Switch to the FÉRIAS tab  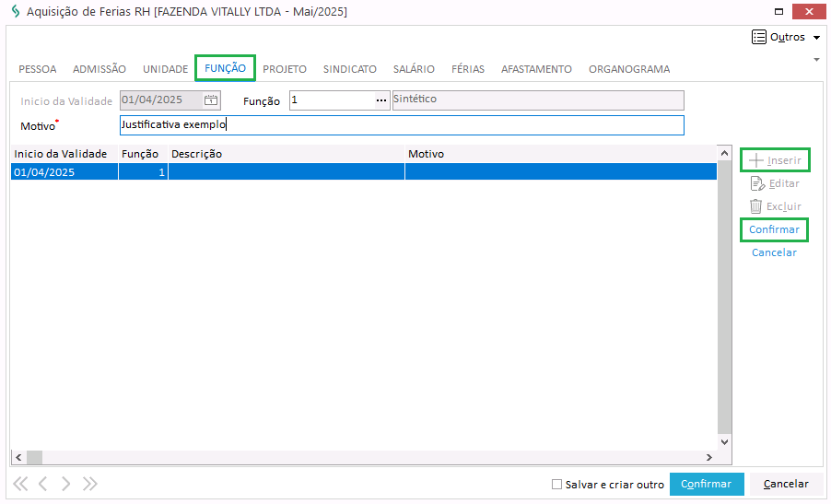(x=468, y=69)
